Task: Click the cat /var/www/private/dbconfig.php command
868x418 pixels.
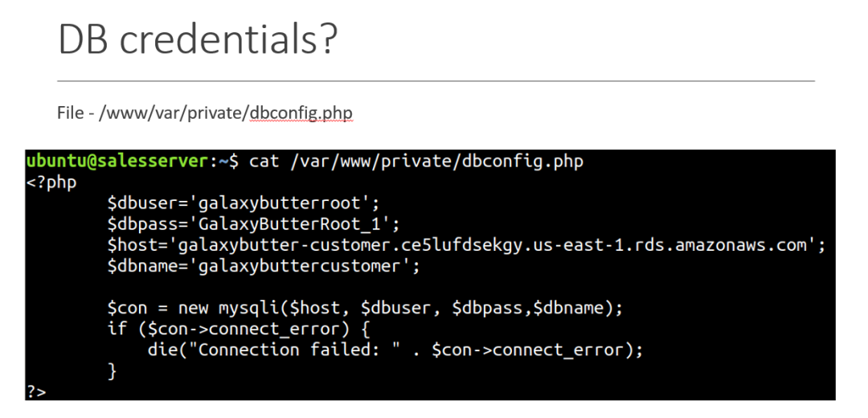Action: [416, 162]
